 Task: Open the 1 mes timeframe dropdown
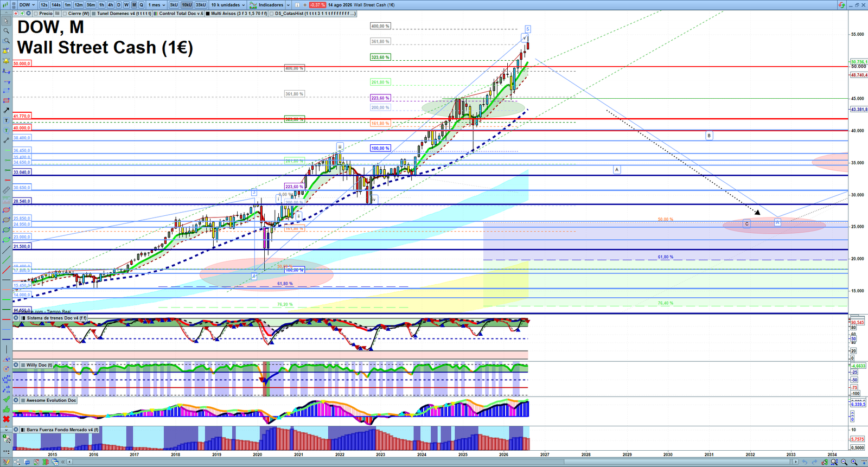pos(157,5)
